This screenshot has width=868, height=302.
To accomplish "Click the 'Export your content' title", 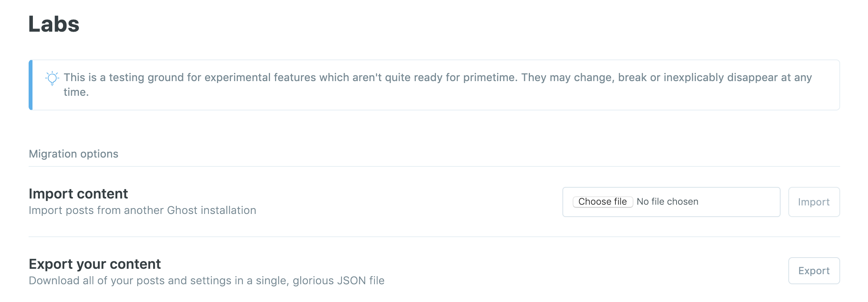I will pyautogui.click(x=95, y=264).
